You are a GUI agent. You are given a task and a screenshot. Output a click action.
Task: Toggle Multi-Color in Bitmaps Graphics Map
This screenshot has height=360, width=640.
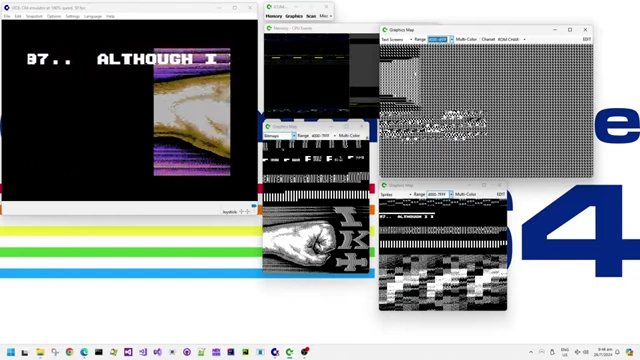(x=349, y=136)
